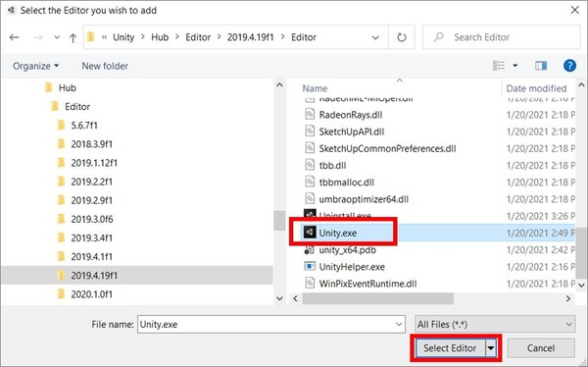Image resolution: width=588 pixels, height=367 pixels.
Task: Open the Select Editor split-button arrow
Action: click(491, 348)
